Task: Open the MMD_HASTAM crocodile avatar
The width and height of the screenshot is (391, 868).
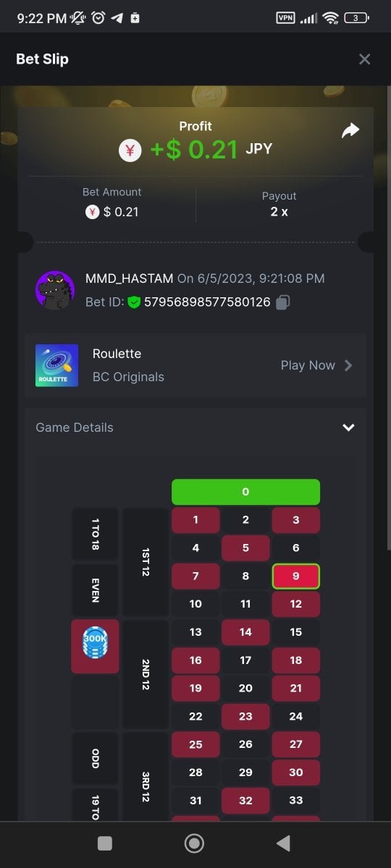Action: (x=55, y=291)
